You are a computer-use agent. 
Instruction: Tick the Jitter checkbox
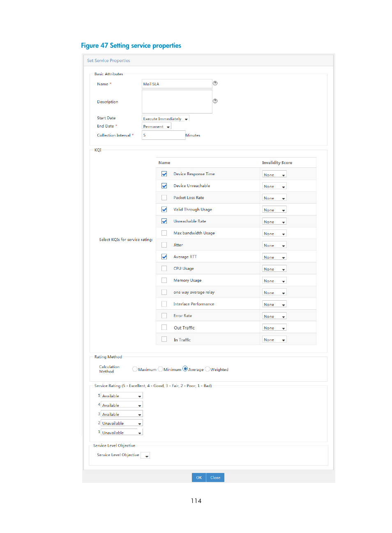pos(164,245)
